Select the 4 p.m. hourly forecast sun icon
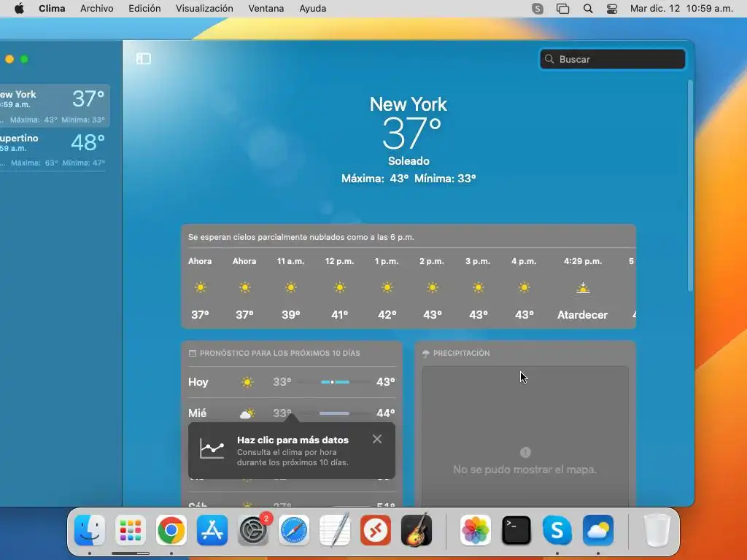Image resolution: width=747 pixels, height=560 pixels. 524,287
